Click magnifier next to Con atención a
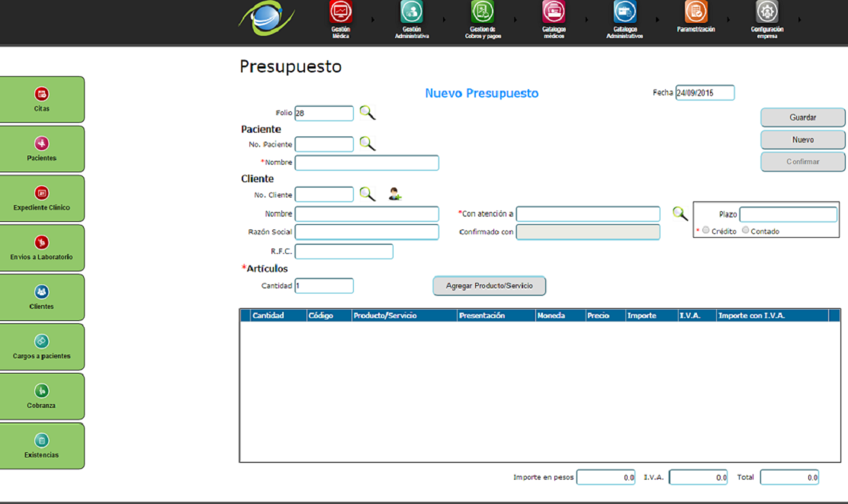The image size is (848, 504). (679, 213)
